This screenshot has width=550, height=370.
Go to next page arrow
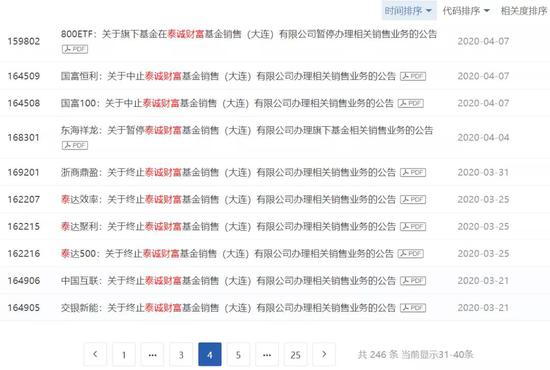324,354
